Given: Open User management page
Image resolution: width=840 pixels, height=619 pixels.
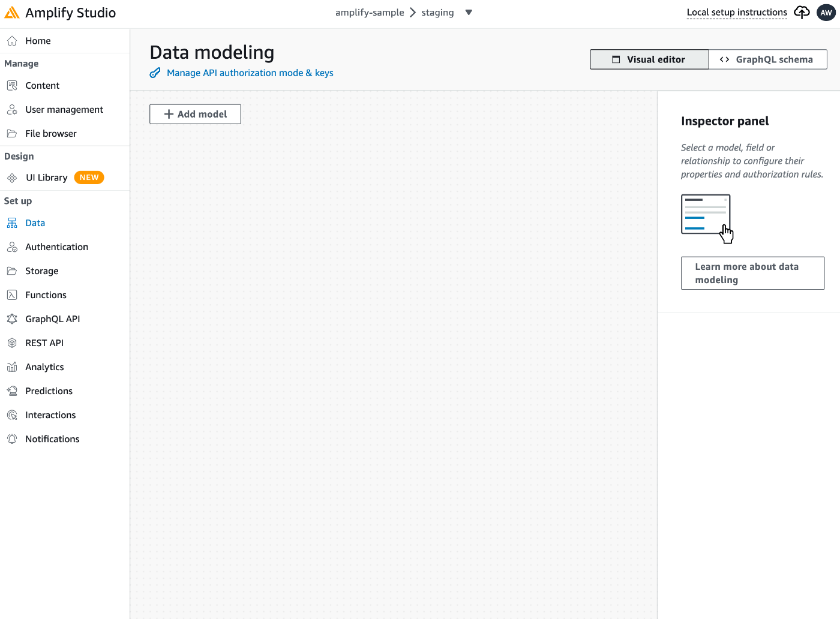Looking at the screenshot, I should point(65,110).
